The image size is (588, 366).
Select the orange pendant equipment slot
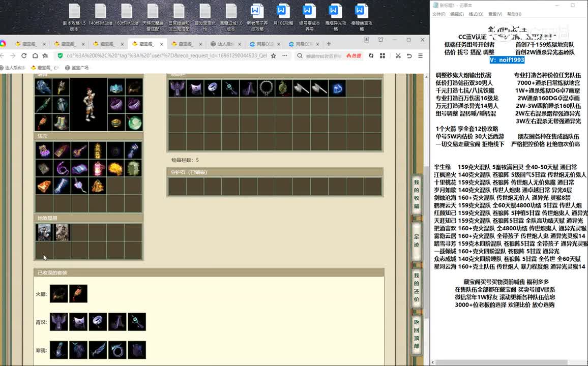(x=43, y=123)
